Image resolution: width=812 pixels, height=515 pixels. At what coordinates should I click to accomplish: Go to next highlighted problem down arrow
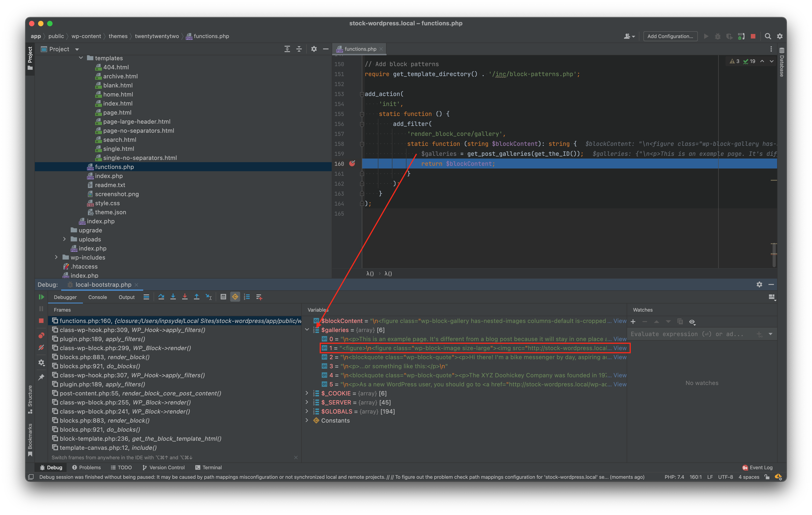pos(771,61)
